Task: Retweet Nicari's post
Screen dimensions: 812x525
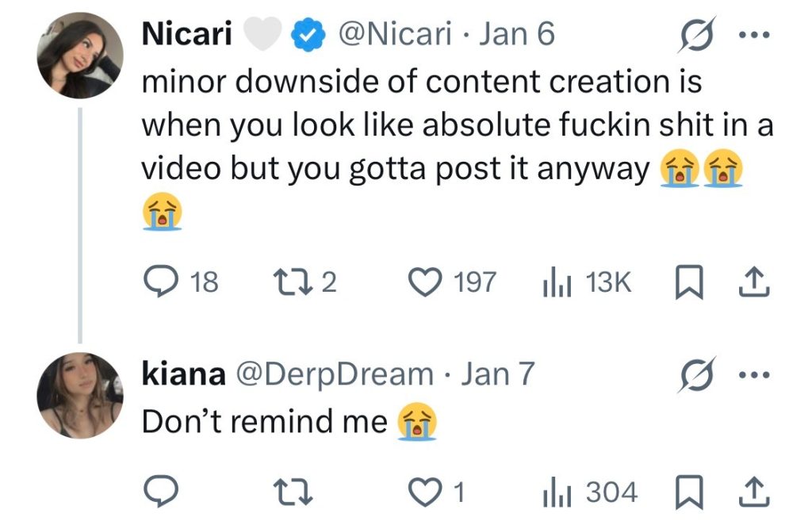Action: (285, 282)
